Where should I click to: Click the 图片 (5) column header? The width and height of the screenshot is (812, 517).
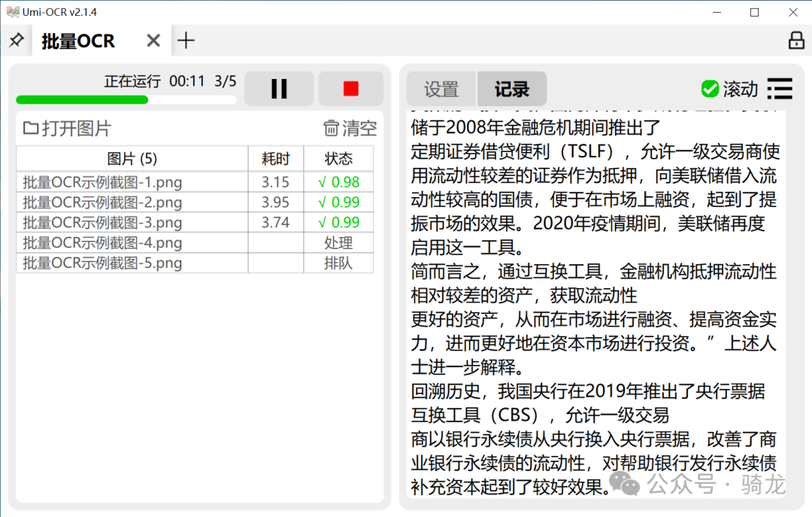pos(132,159)
